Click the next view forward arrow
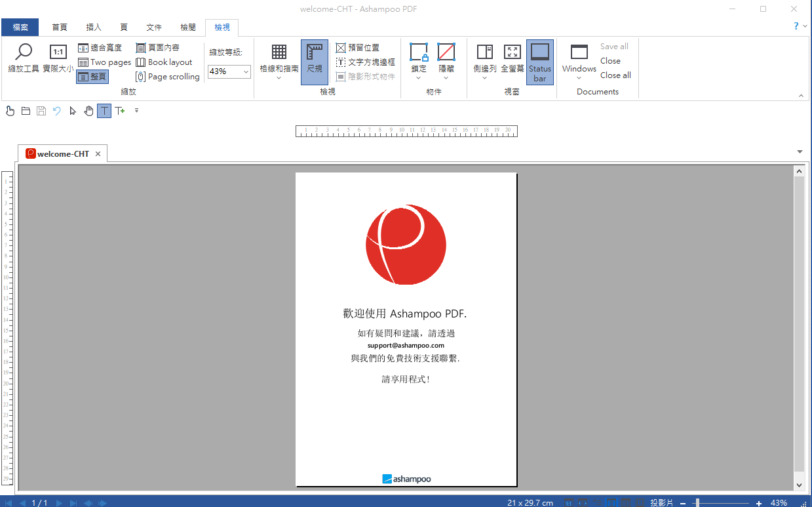The image size is (812, 507). (102, 502)
